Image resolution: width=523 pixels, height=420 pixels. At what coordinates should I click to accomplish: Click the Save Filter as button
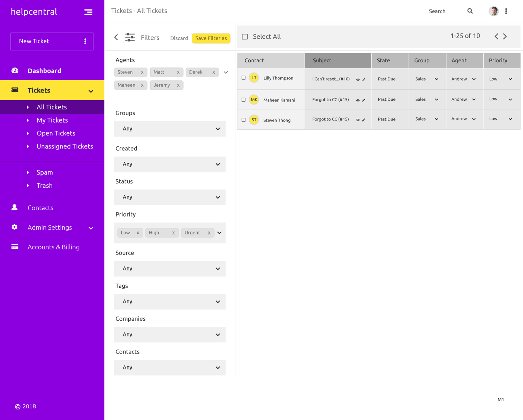point(211,38)
